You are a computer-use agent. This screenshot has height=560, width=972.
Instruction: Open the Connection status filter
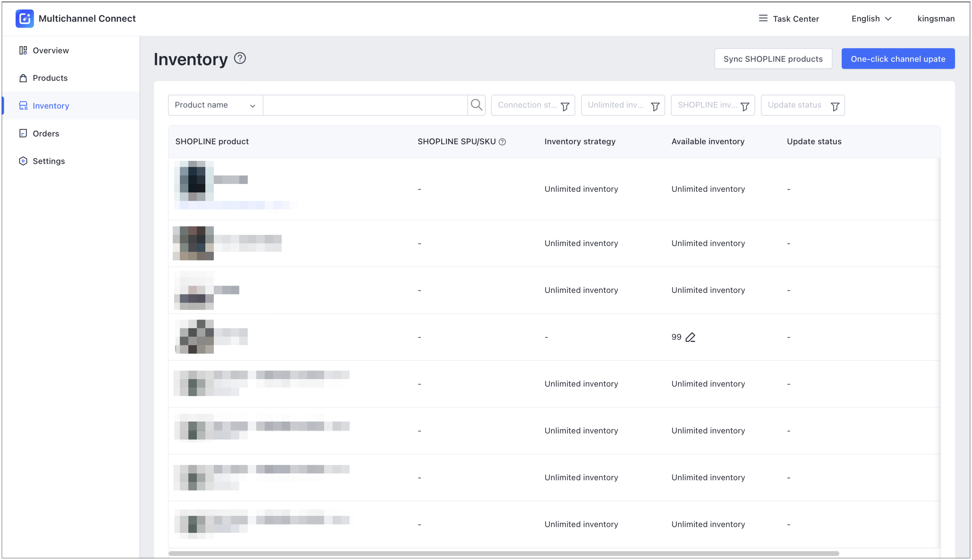(x=533, y=105)
